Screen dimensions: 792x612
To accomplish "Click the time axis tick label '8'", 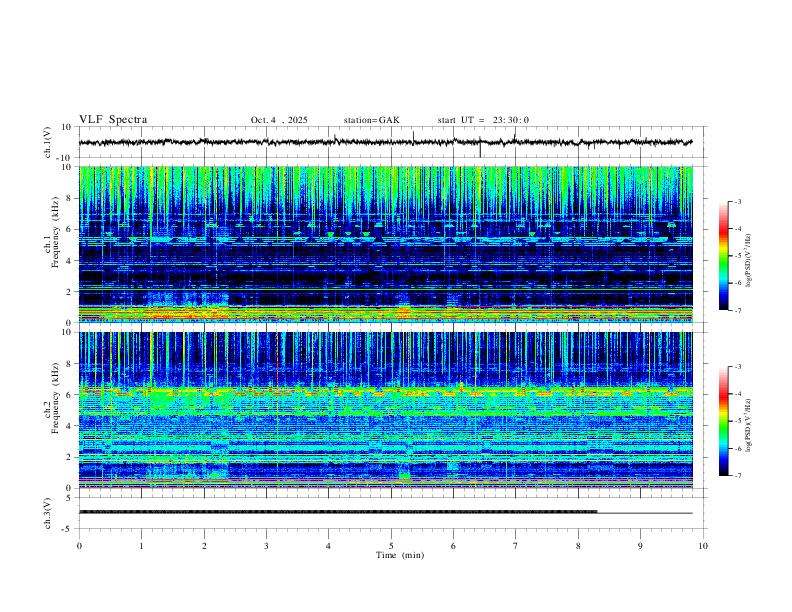I will [x=578, y=546].
